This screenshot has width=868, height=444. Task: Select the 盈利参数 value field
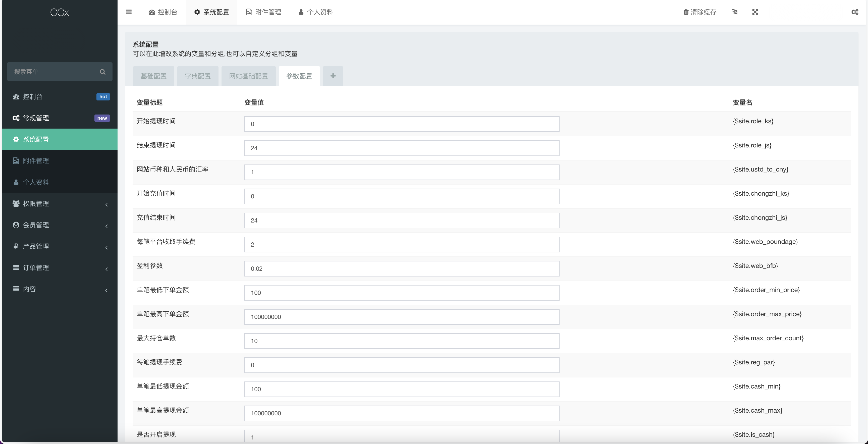(401, 268)
